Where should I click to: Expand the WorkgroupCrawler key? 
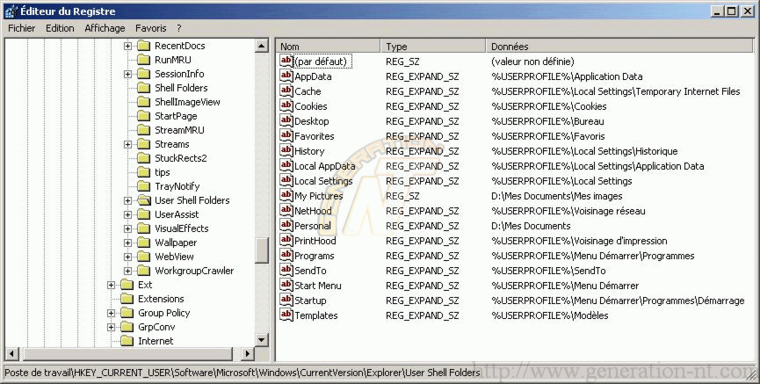click(x=127, y=271)
